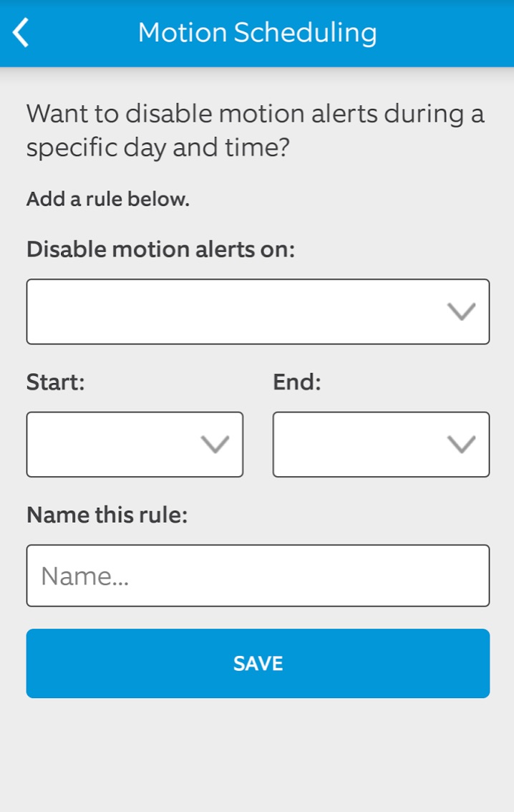Click the Motion Scheduling title
The width and height of the screenshot is (514, 812).
point(257,33)
